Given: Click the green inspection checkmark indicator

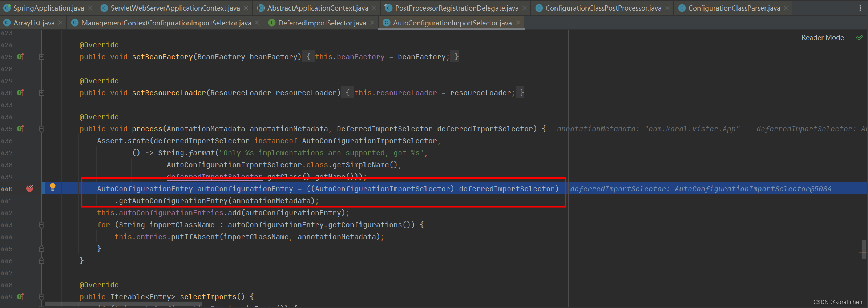Looking at the screenshot, I should 859,38.
